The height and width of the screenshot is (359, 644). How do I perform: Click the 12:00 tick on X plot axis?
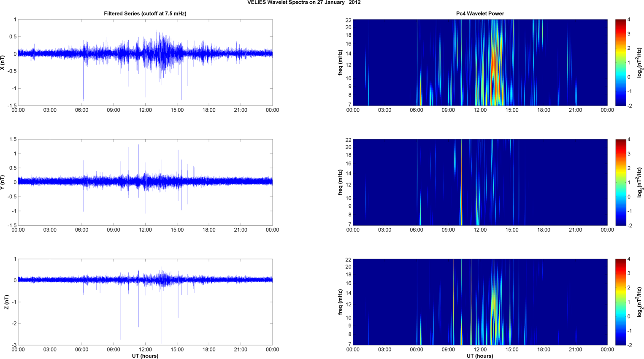[146, 110]
